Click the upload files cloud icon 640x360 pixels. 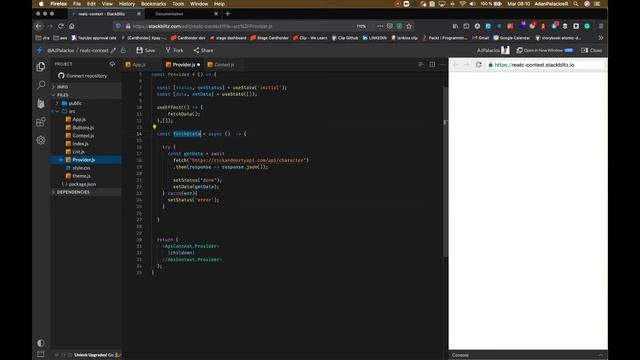point(112,64)
